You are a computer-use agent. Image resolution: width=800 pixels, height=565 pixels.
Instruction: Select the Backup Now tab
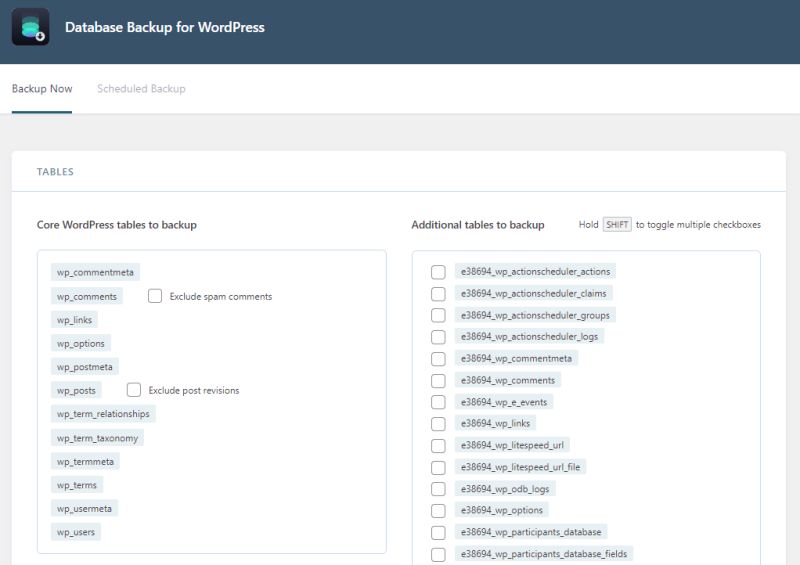[x=42, y=89]
